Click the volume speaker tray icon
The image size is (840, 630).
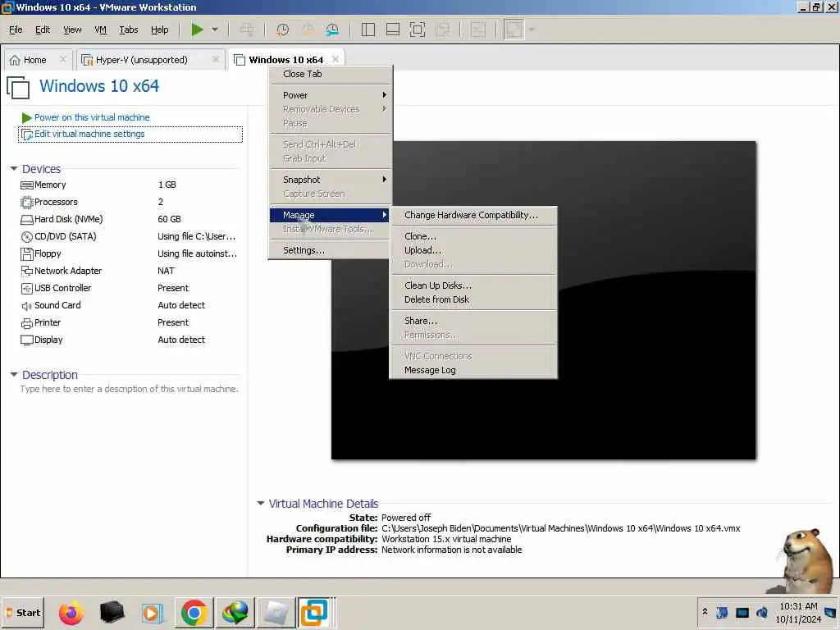pos(762,612)
